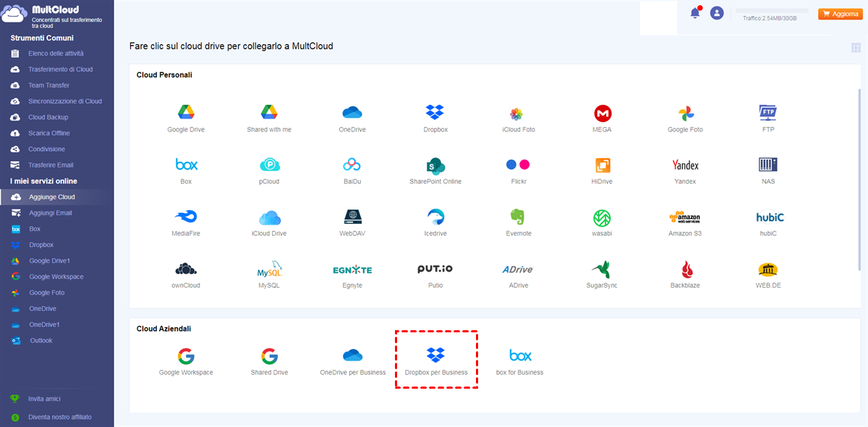Select SharePoint Online icon
The height and width of the screenshot is (427, 868).
pyautogui.click(x=435, y=165)
